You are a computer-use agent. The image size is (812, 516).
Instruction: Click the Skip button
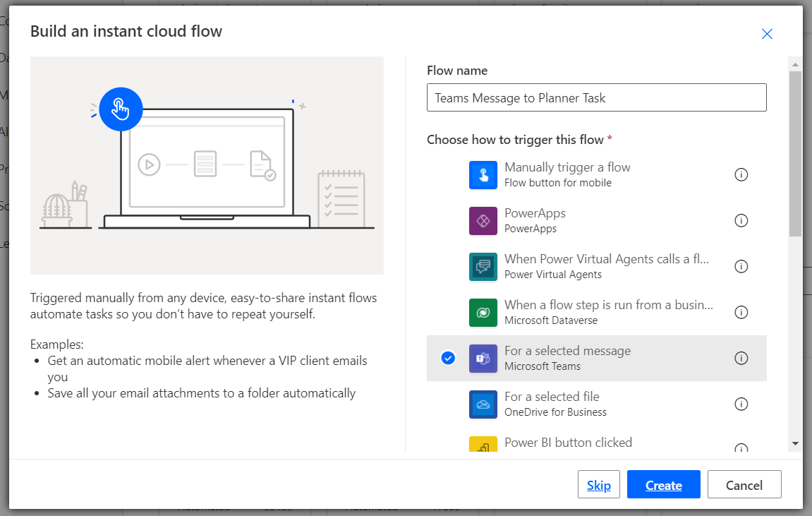coord(598,484)
